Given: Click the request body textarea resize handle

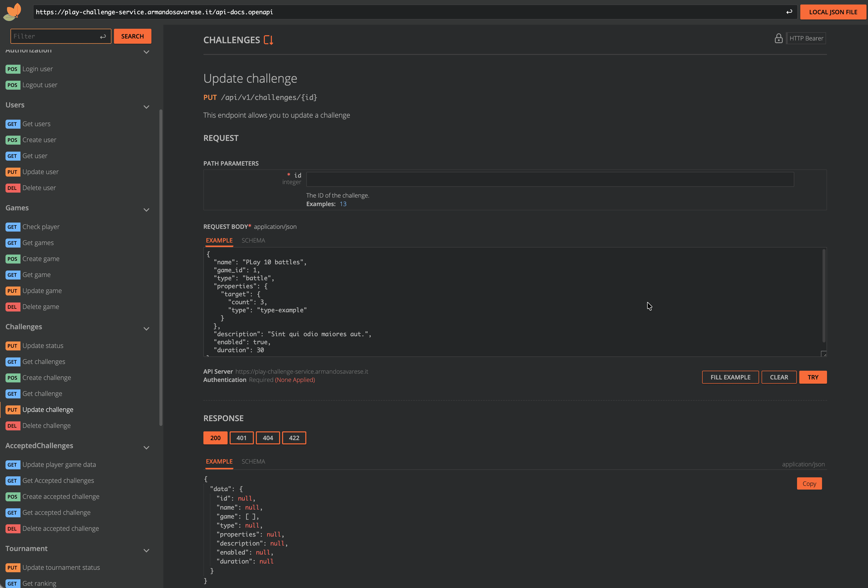Looking at the screenshot, I should pos(824,353).
